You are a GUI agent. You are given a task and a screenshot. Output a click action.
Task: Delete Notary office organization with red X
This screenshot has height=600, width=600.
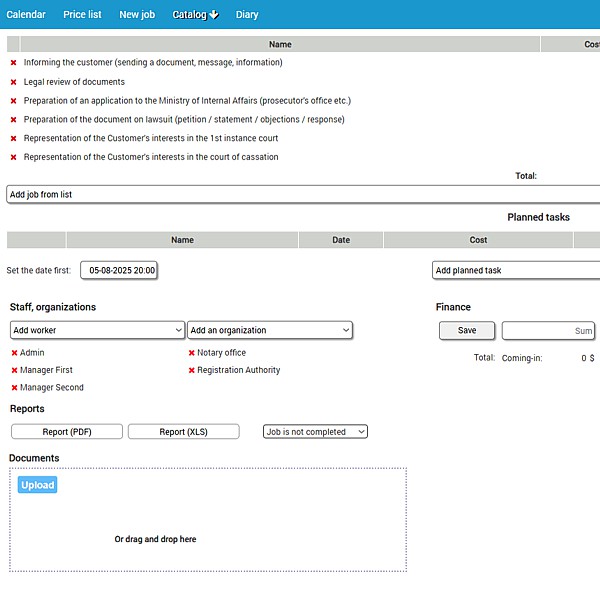tap(192, 353)
